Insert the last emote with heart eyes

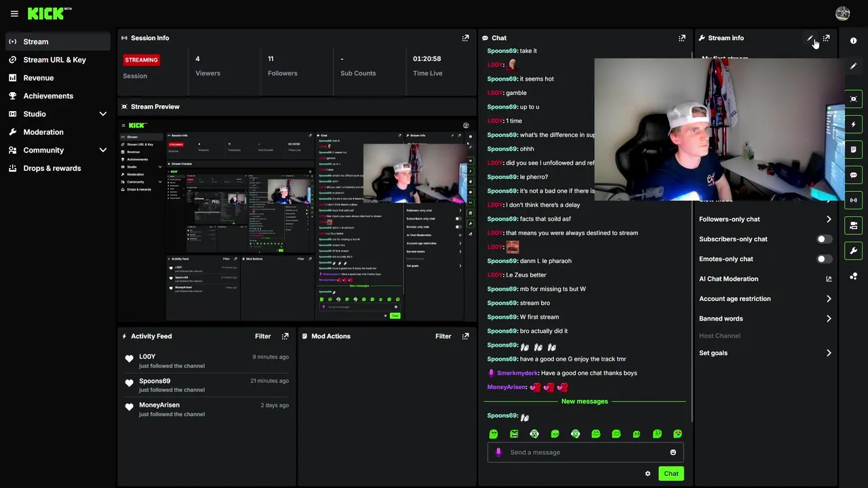(677, 434)
